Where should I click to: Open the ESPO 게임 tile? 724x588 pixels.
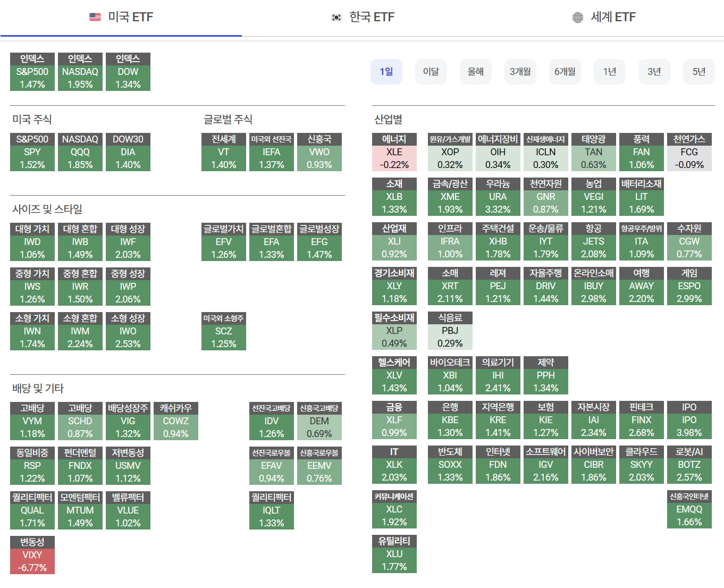[689, 286]
